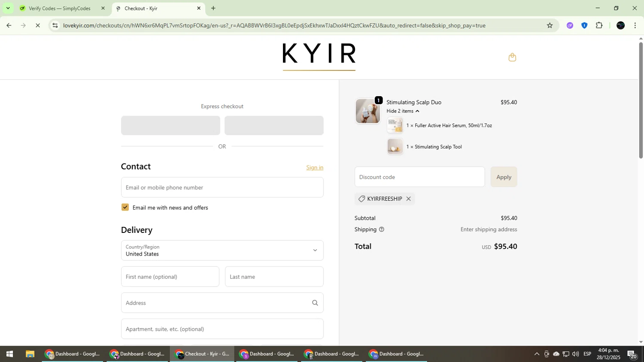This screenshot has width=644, height=362.
Task: Collapse the Hide 2 items expander
Action: pos(403,111)
